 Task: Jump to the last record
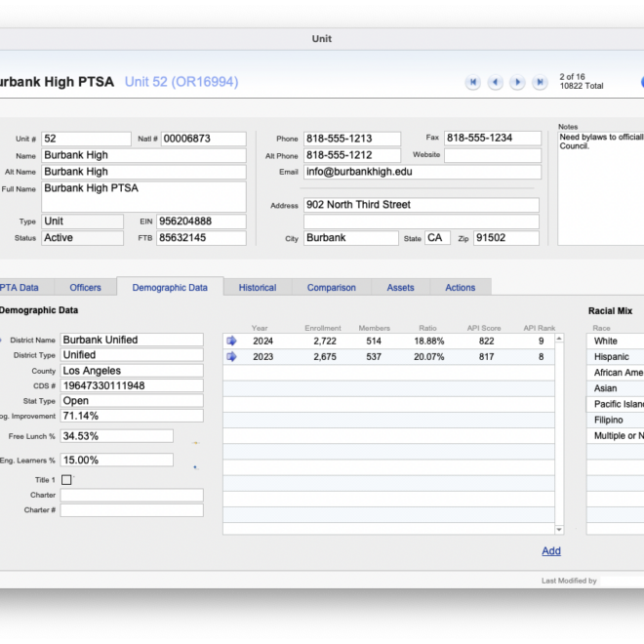coord(540,83)
